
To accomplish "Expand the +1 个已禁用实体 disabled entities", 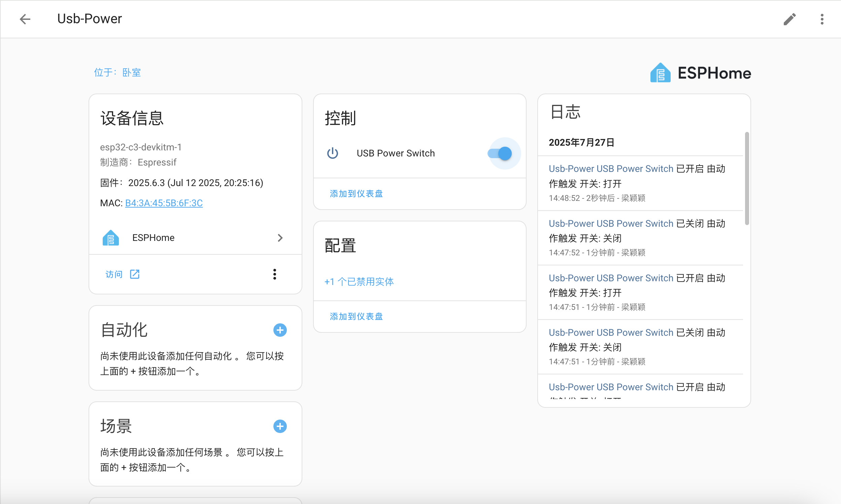I will click(x=359, y=282).
